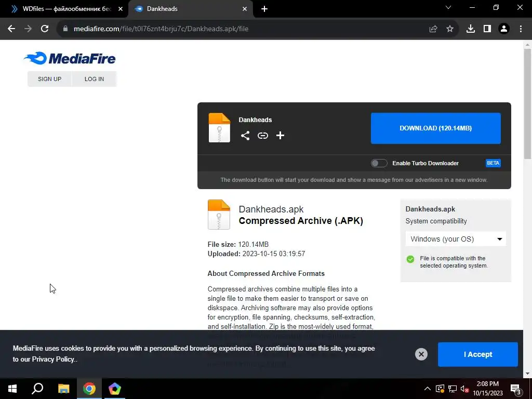
Task: Reload the current page
Action: tap(45, 29)
